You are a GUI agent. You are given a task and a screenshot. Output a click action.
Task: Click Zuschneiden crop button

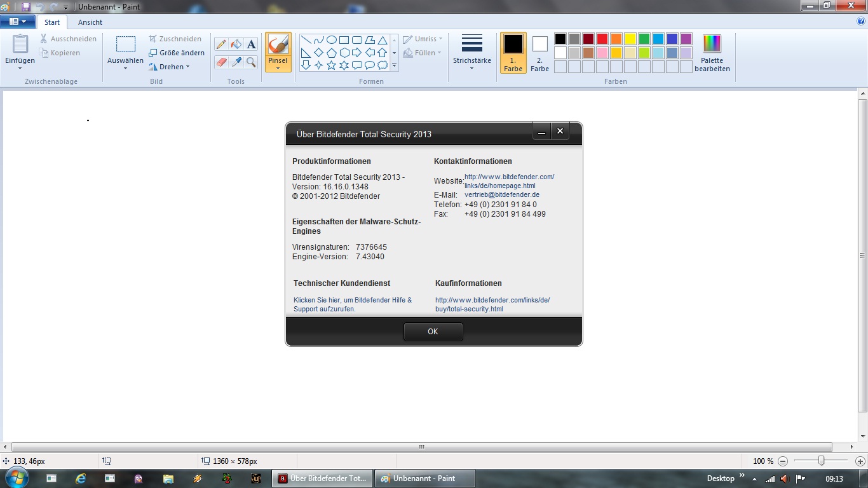click(175, 39)
